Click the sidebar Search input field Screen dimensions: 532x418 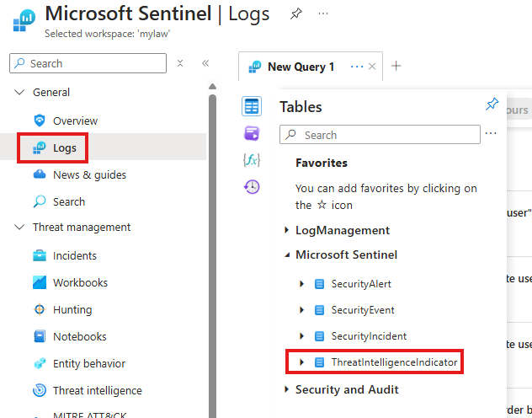pos(88,63)
